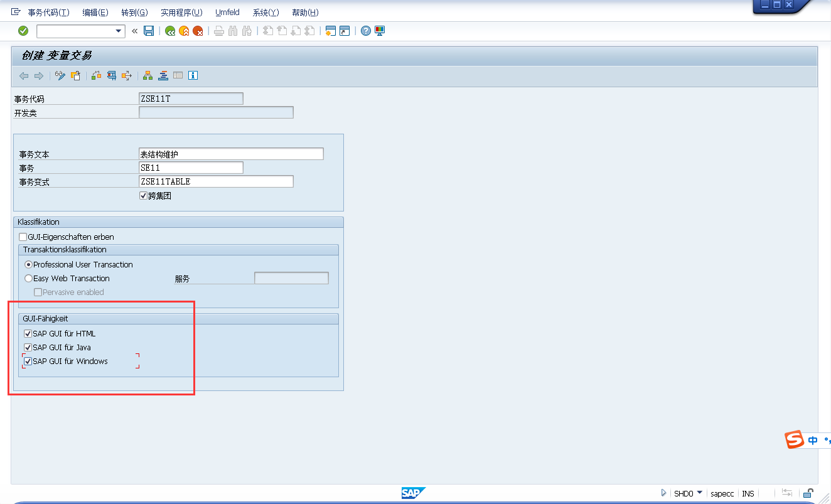Cancel with the red Cancel icon

[197, 30]
